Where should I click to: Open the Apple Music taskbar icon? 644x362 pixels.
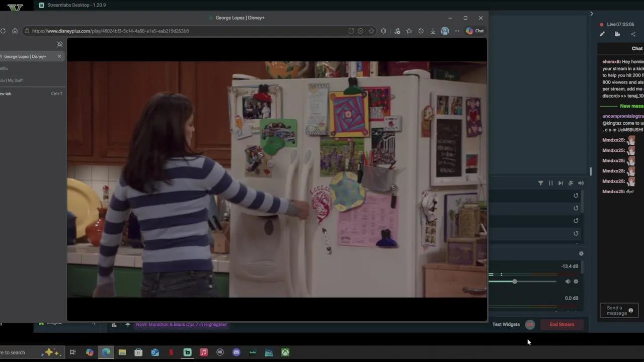[204, 352]
